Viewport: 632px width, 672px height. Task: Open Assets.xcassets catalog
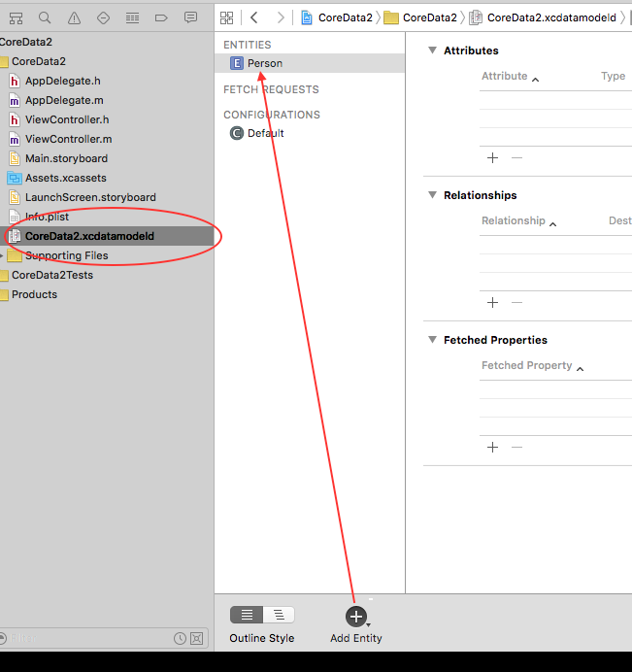(x=66, y=178)
